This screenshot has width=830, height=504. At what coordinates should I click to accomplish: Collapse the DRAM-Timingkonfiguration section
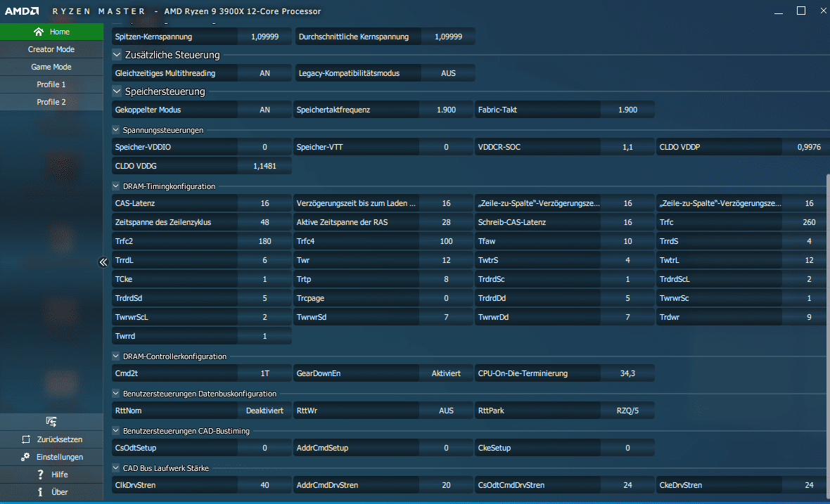pos(116,186)
